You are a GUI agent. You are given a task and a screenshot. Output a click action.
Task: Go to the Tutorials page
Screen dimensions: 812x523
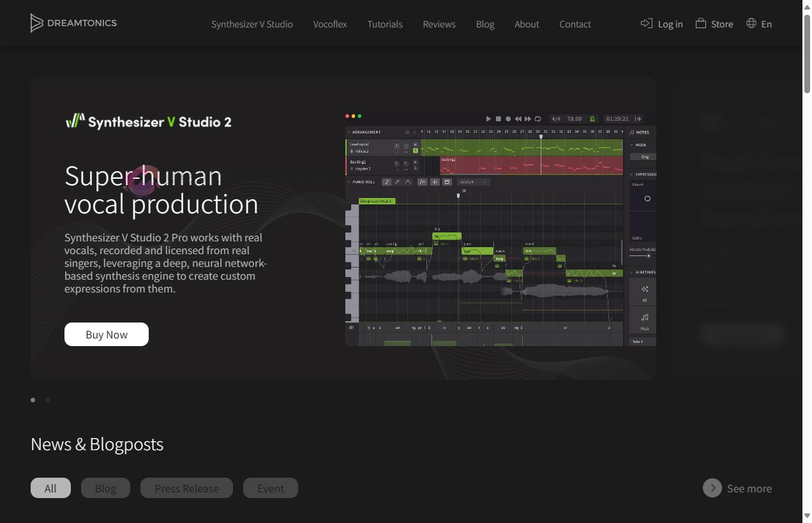pyautogui.click(x=385, y=24)
